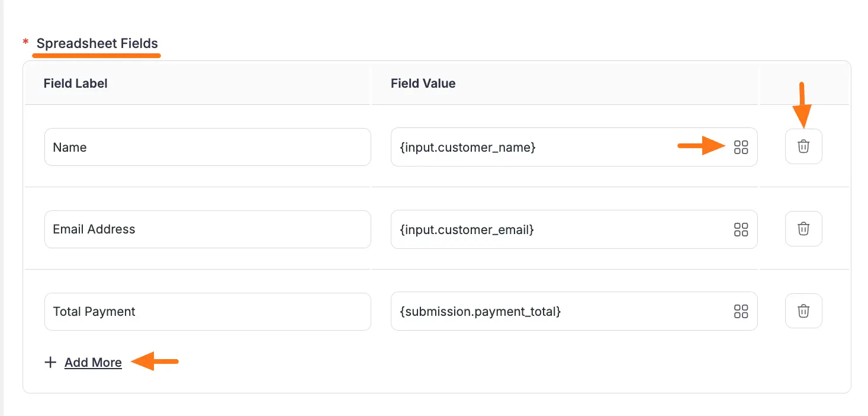Click the Field Value column header
868x416 pixels.
coord(423,84)
